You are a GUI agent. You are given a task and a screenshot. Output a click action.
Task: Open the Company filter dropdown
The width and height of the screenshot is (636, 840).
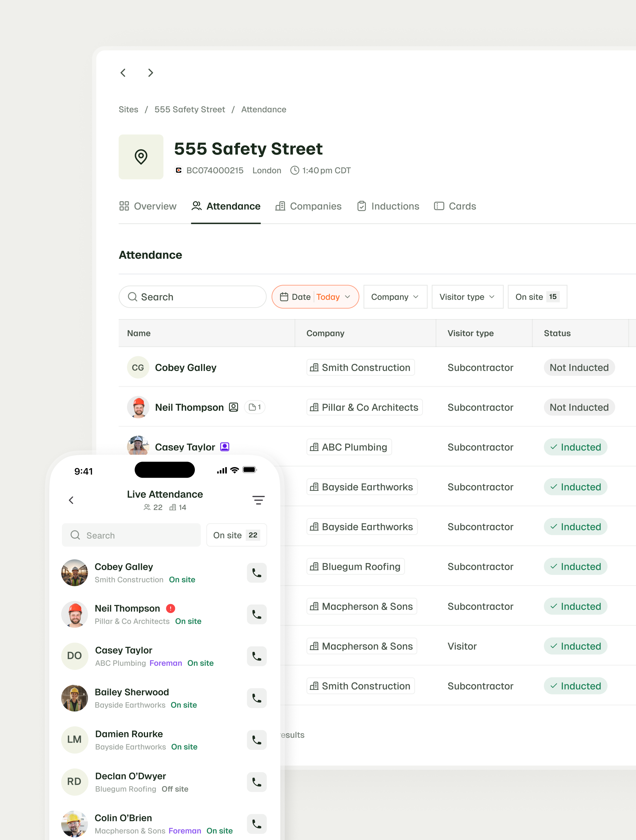tap(395, 297)
